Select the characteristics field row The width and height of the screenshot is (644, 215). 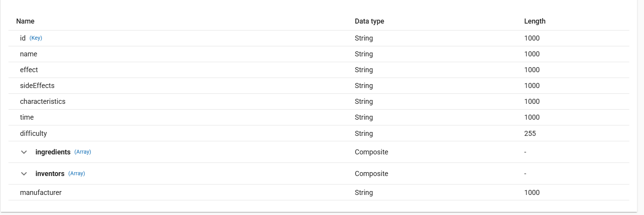[42, 102]
